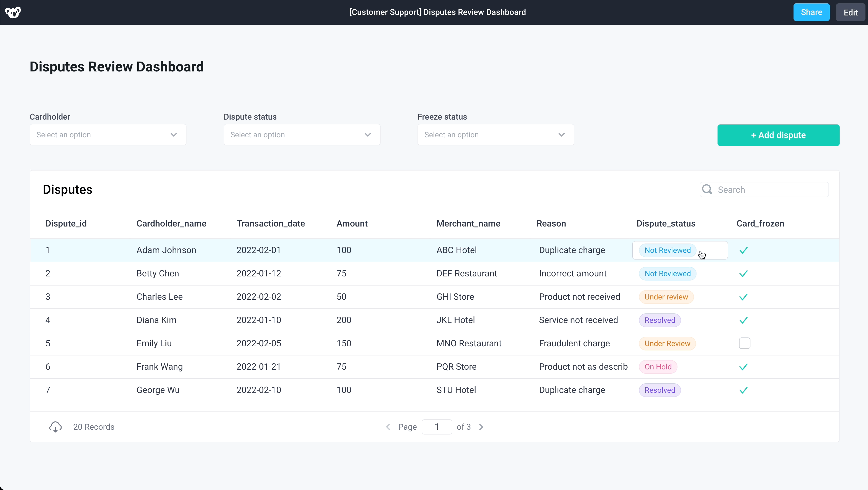Click the search magnifier icon
The height and width of the screenshot is (490, 868).
pyautogui.click(x=707, y=190)
